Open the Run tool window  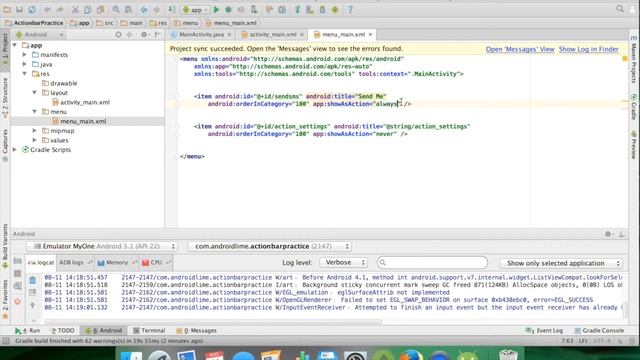tap(27, 331)
